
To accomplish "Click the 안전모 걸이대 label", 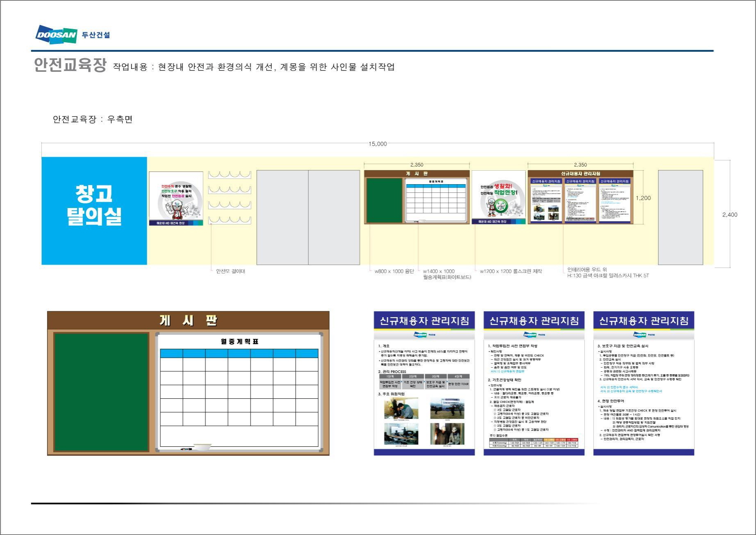I will tap(230, 271).
